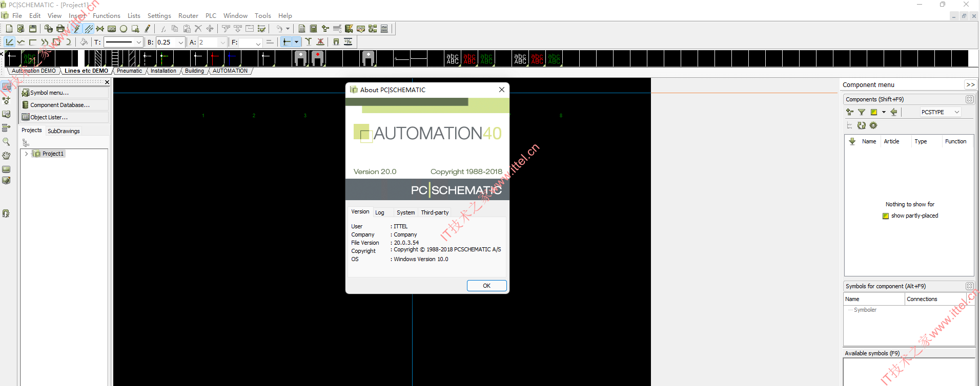Select the Circle/Arc tool icon

click(124, 29)
